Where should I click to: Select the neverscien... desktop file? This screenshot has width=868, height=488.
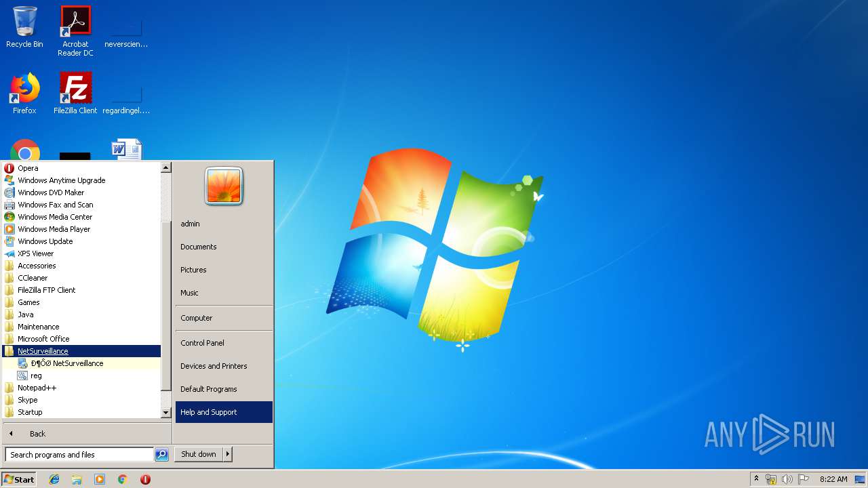(126, 31)
